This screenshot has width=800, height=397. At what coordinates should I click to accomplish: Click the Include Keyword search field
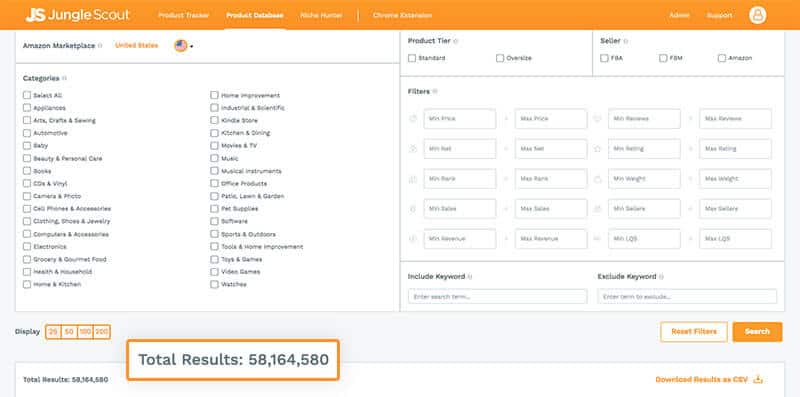click(x=497, y=296)
